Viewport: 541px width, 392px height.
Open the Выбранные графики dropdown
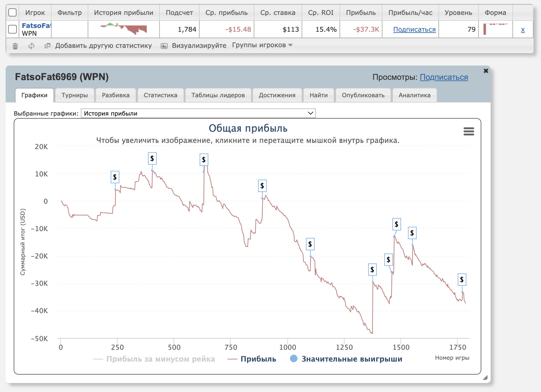[x=198, y=113]
